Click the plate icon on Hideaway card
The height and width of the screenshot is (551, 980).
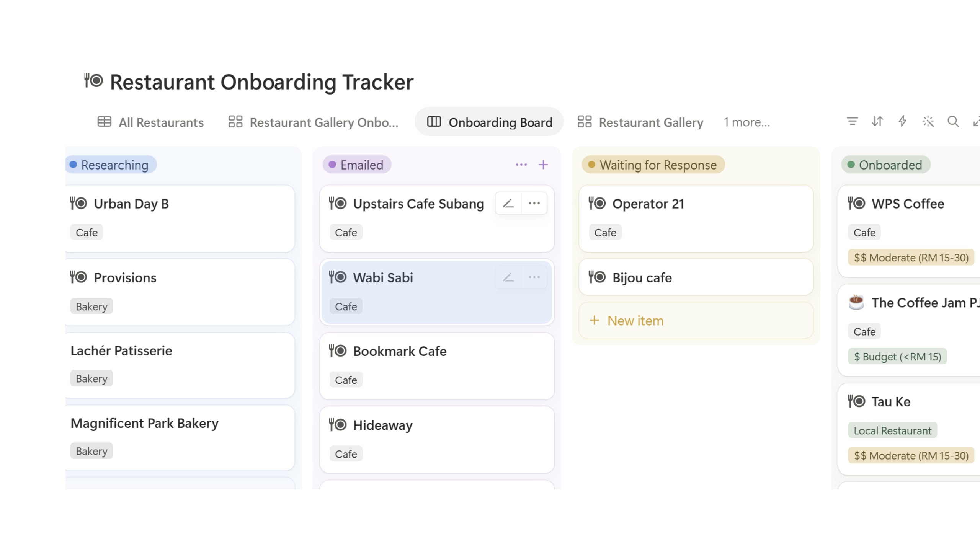coord(338,425)
